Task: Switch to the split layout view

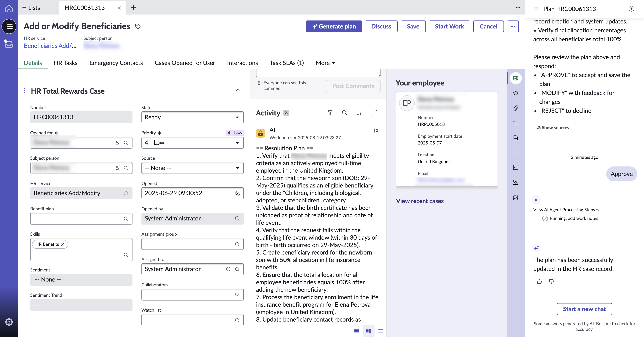Action: [x=369, y=331]
